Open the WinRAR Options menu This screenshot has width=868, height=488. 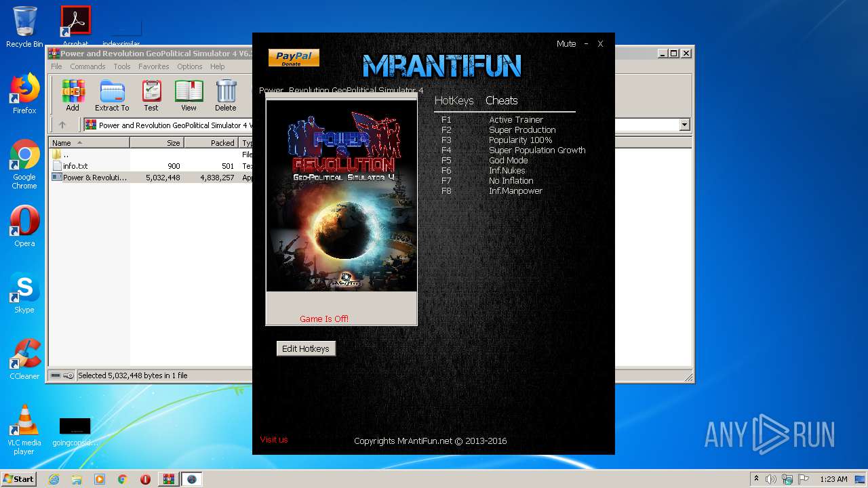[190, 66]
